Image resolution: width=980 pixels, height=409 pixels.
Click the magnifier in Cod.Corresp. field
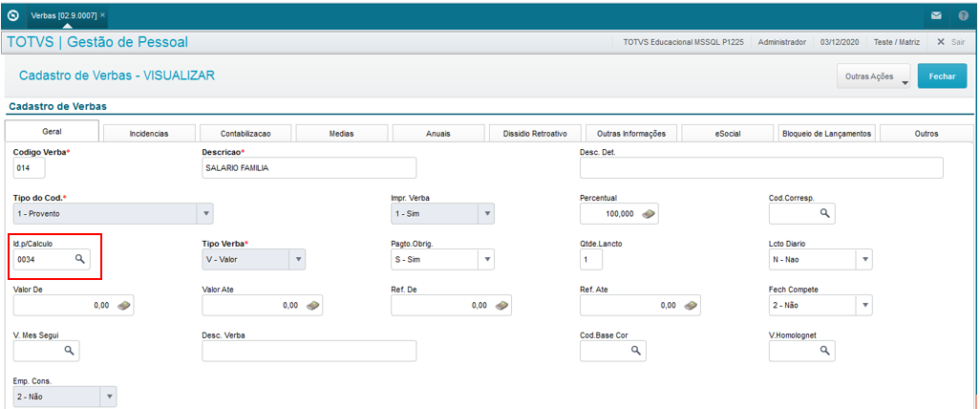point(825,213)
